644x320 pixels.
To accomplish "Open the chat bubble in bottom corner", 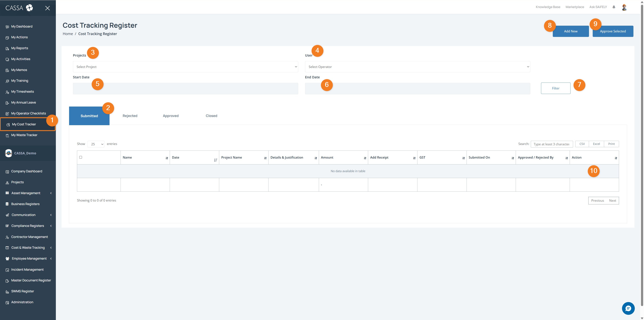I will coord(629,308).
